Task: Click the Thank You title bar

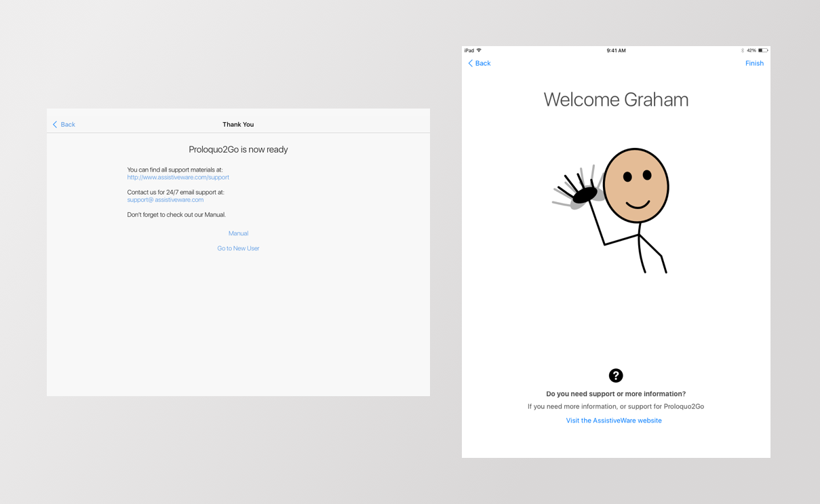Action: (238, 124)
